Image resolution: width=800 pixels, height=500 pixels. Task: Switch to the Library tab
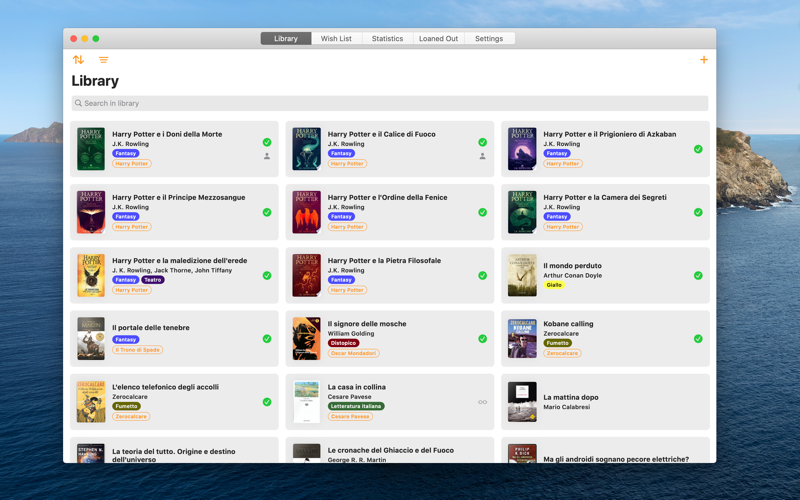pos(286,38)
